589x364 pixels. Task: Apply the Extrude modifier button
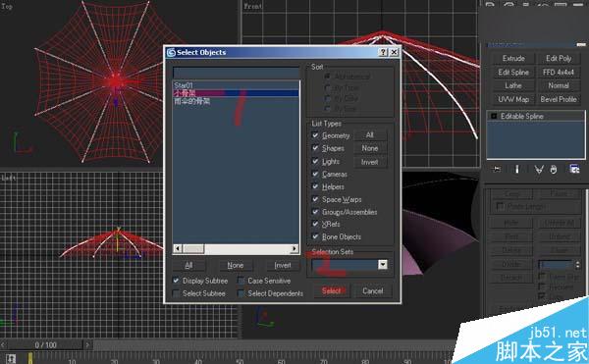tap(513, 59)
